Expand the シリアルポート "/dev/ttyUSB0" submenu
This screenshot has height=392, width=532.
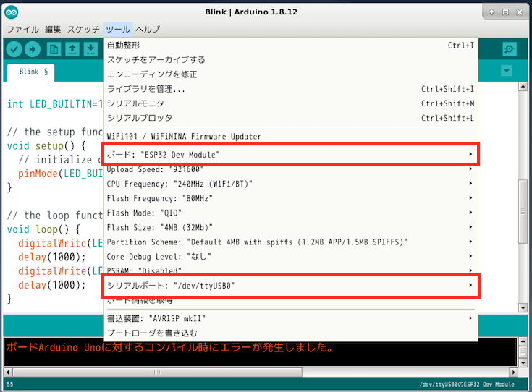(x=290, y=286)
